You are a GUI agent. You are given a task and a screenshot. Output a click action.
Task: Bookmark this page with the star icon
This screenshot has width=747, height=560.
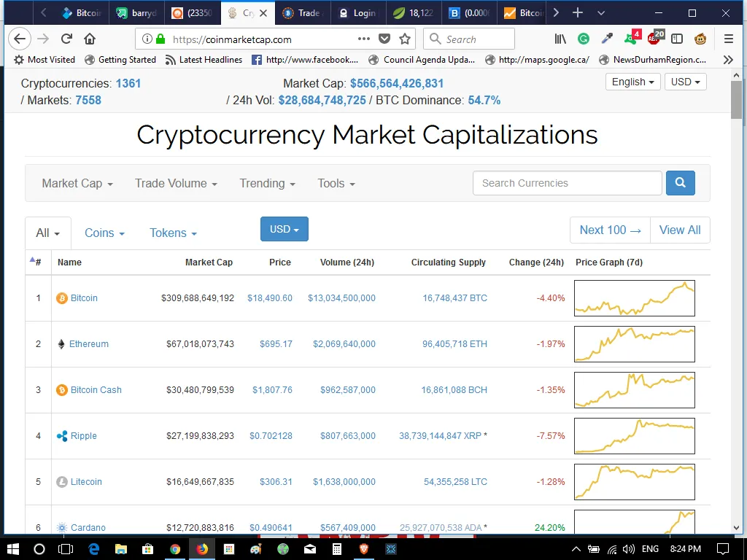(x=405, y=39)
